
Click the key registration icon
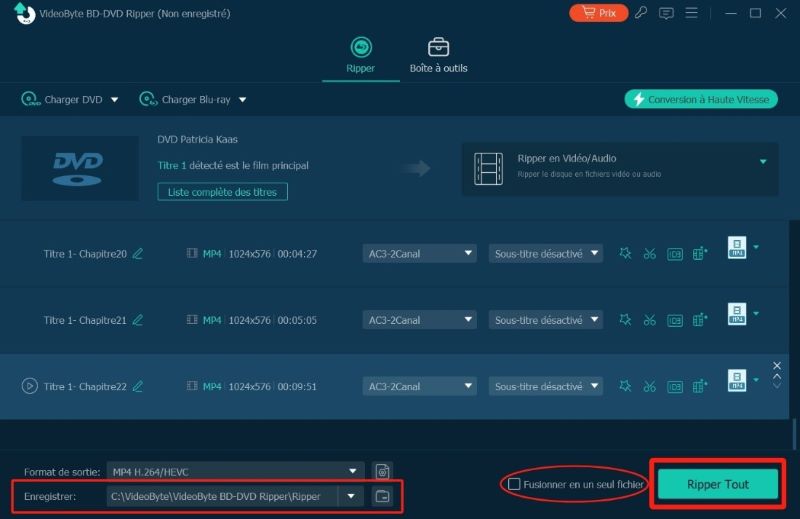[x=641, y=13]
